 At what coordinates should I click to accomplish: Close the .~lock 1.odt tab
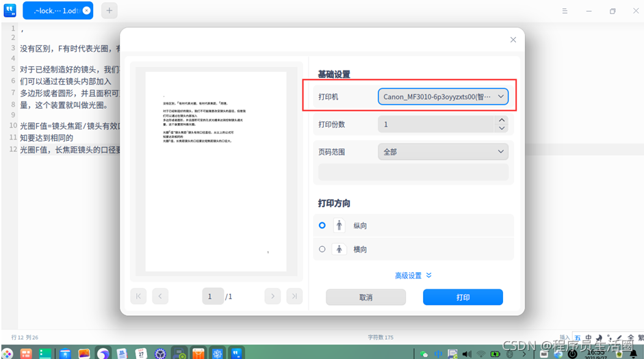point(87,11)
